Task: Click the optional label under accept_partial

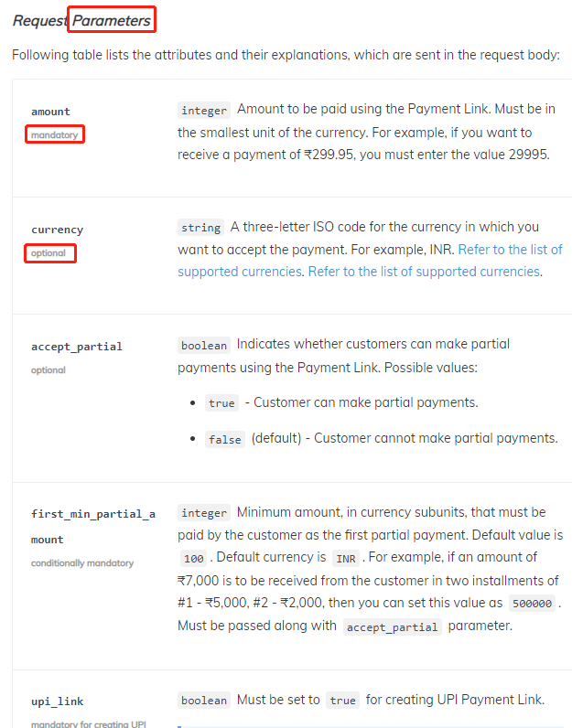Action: click(x=49, y=370)
